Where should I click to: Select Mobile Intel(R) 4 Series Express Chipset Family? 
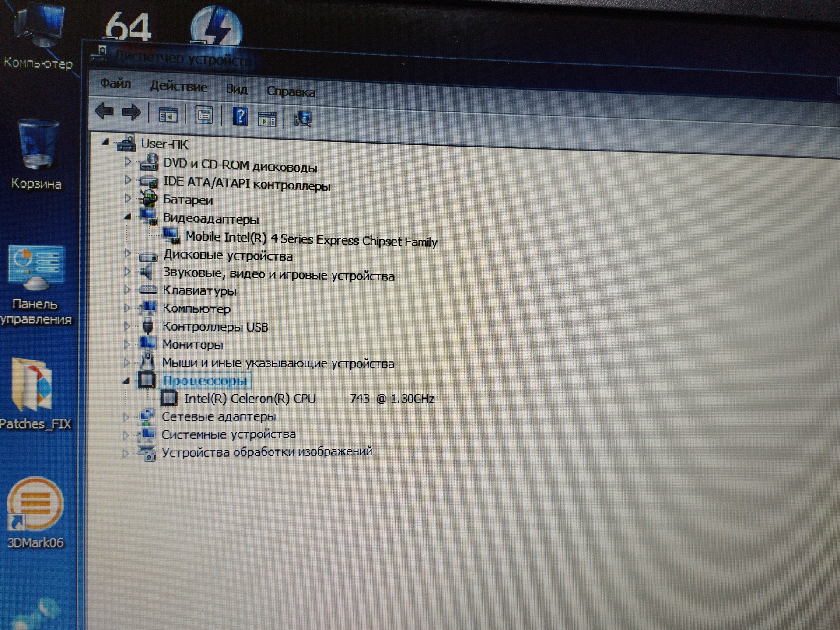(311, 239)
